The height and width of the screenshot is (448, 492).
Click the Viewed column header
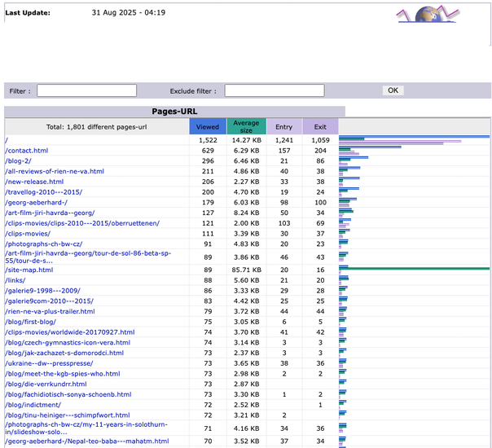[208, 126]
